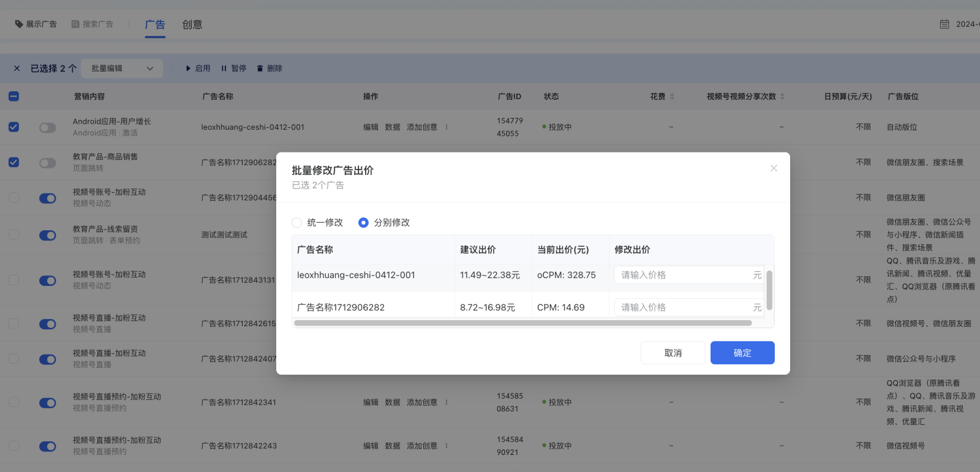Enable the Android应用-用户增长 switch
980x472 pixels.
point(48,128)
